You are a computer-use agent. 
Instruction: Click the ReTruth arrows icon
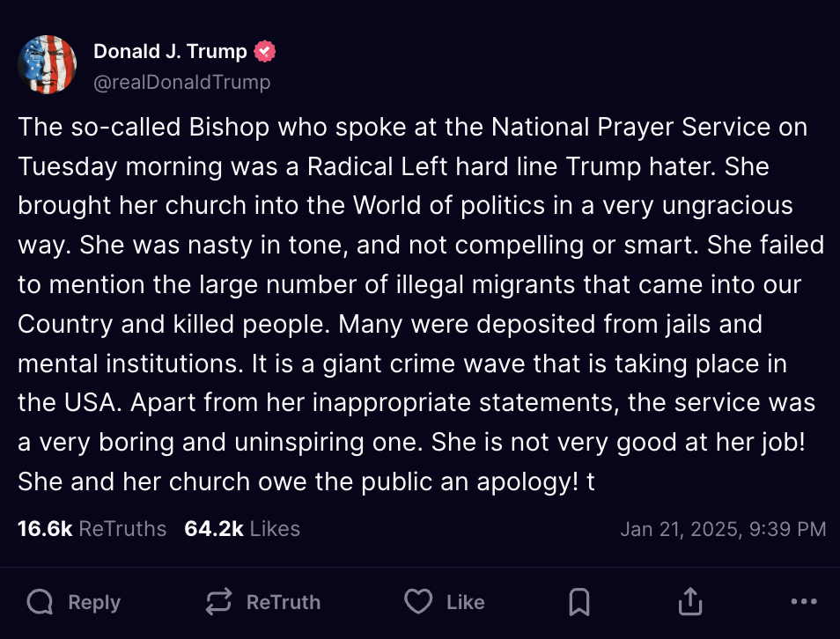coord(219,601)
